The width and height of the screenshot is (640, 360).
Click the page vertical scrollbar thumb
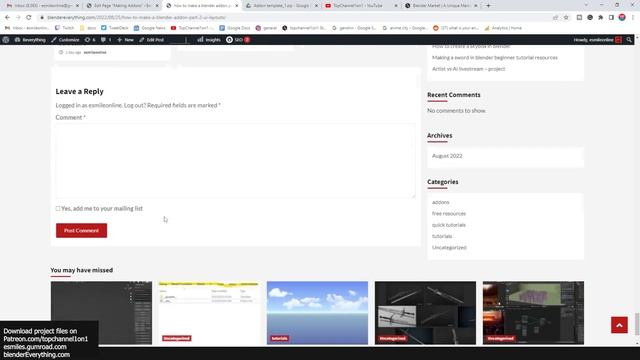637,324
